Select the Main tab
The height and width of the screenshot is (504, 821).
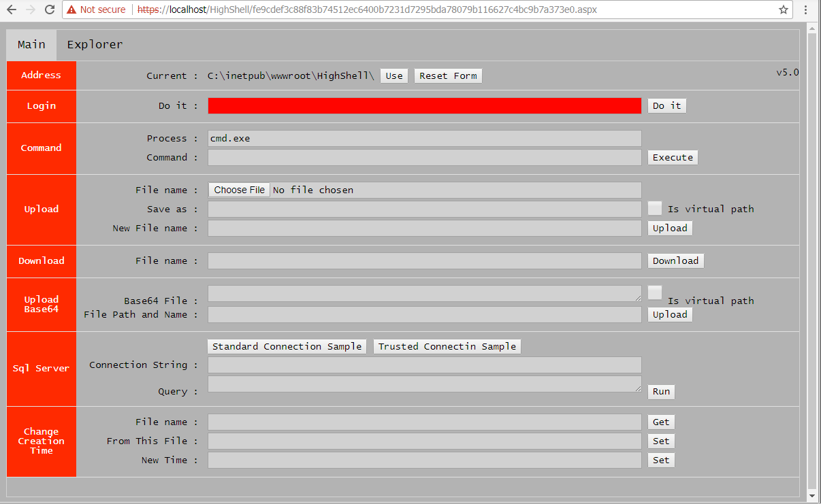coord(31,44)
